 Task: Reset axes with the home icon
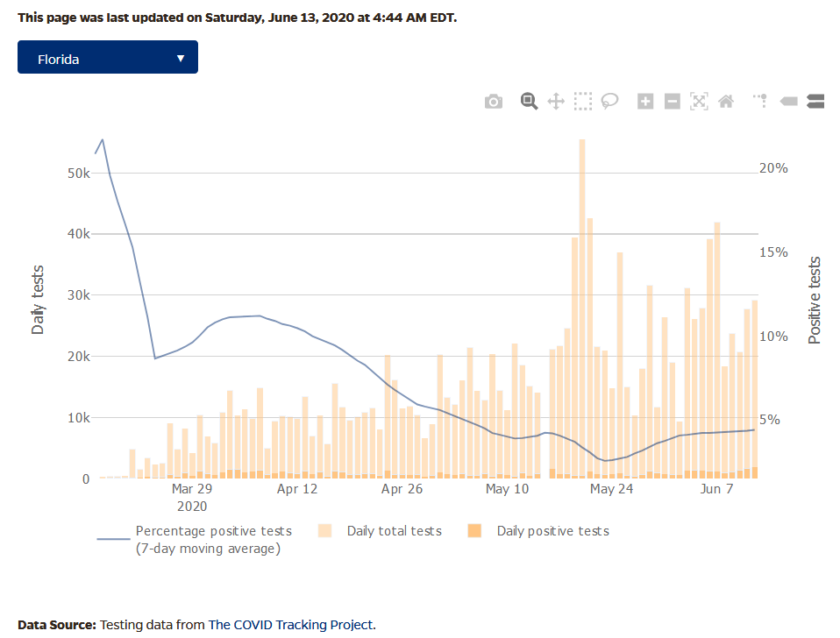click(726, 102)
